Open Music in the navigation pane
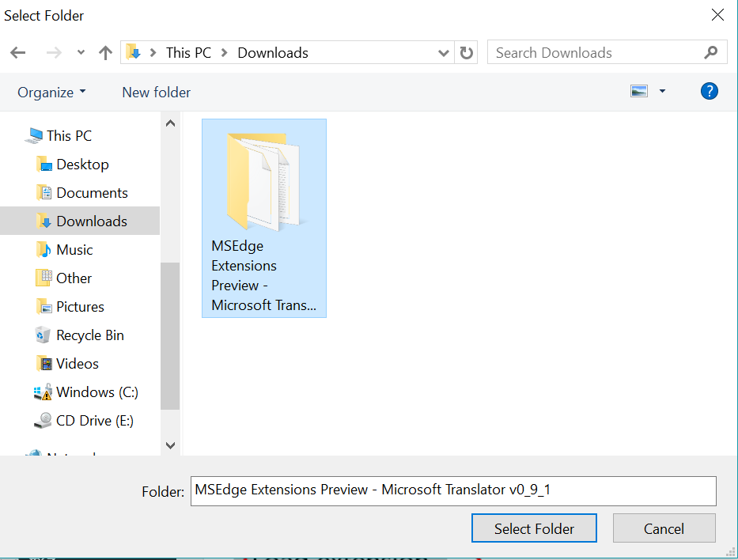The width and height of the screenshot is (738, 560). coord(74,250)
